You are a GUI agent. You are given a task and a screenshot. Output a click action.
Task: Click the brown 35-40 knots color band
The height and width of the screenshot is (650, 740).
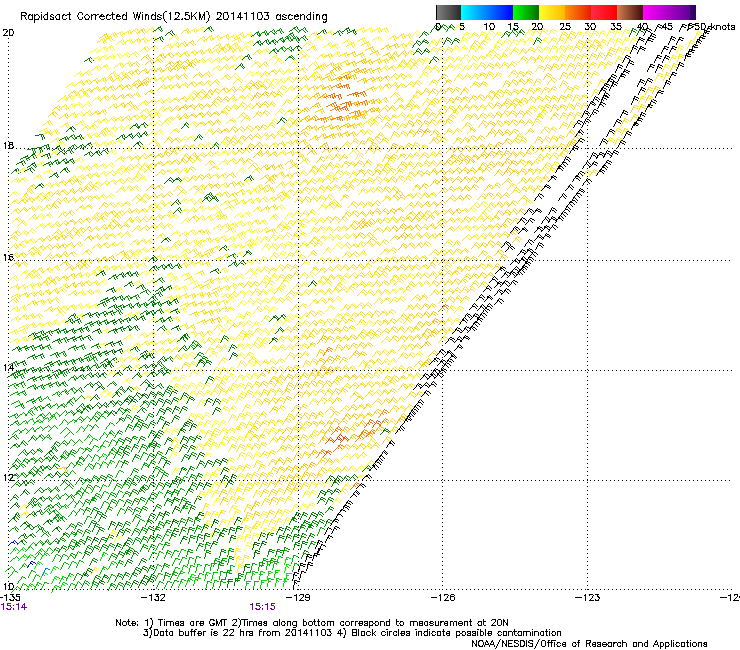pos(630,12)
